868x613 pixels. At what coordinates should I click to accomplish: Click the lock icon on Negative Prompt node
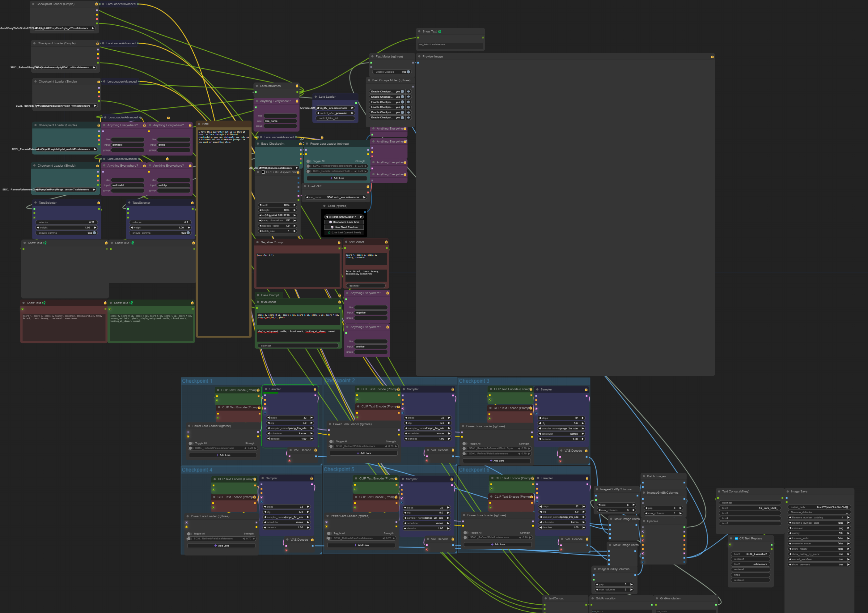point(339,242)
